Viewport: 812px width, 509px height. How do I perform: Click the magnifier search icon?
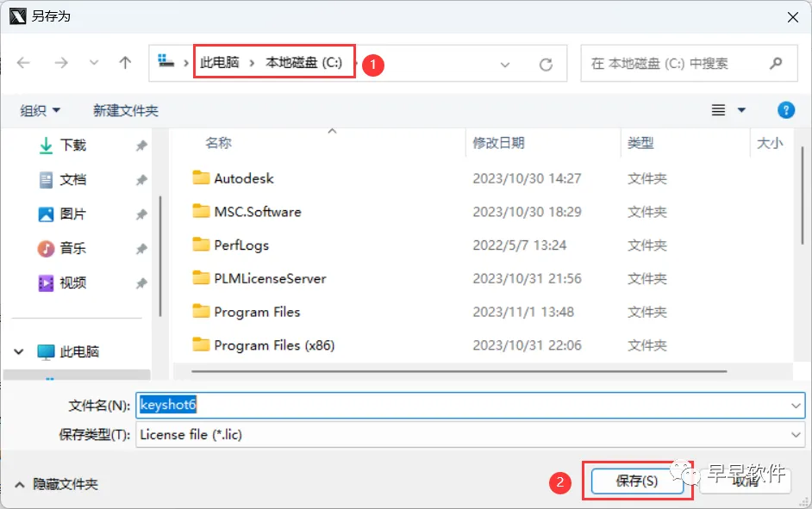[776, 63]
